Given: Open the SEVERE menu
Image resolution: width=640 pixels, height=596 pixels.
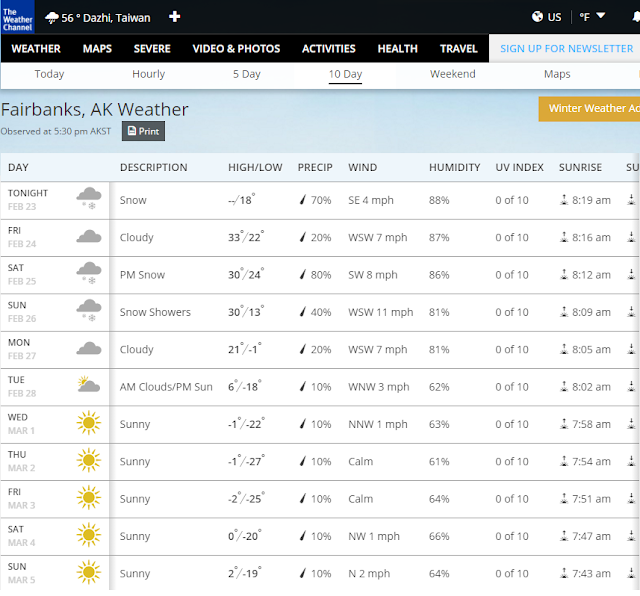Looking at the screenshot, I should coord(152,49).
